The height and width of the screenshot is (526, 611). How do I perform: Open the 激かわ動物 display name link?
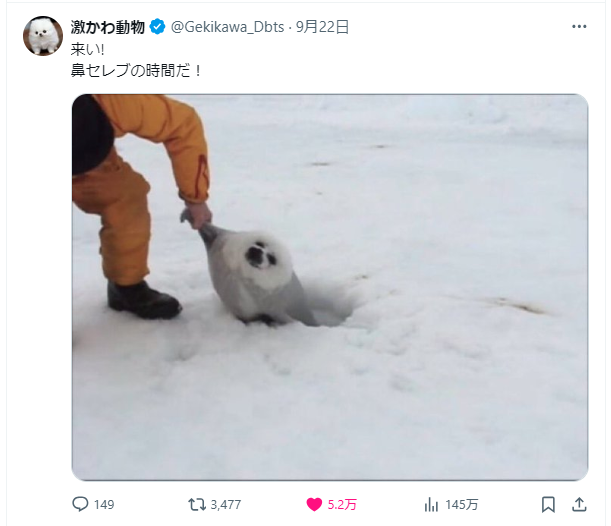[108, 27]
